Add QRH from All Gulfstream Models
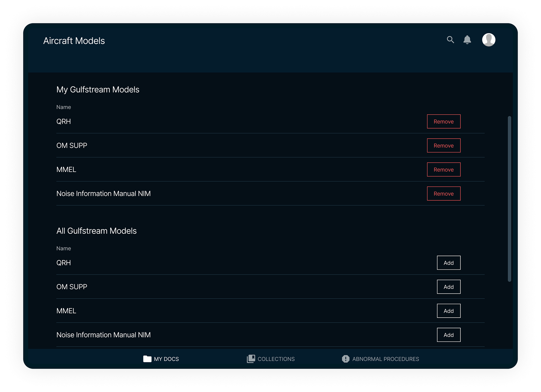 click(x=449, y=263)
